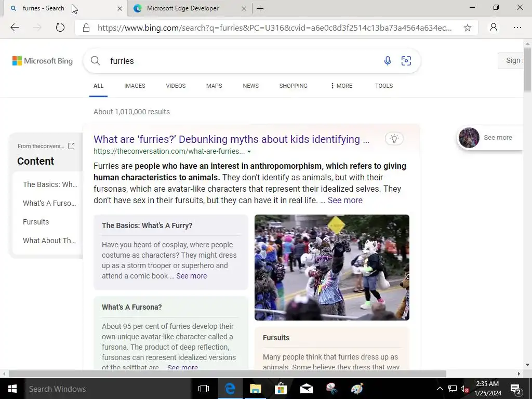Click the 'About 1,010,000 results' text
Viewport: 532px width, 399px height.
click(131, 112)
